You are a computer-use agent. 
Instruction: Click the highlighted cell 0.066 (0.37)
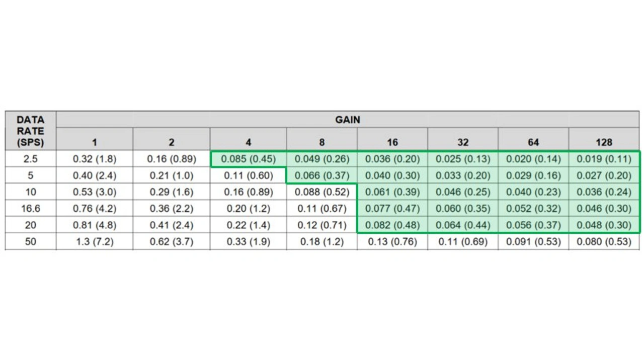(x=322, y=175)
